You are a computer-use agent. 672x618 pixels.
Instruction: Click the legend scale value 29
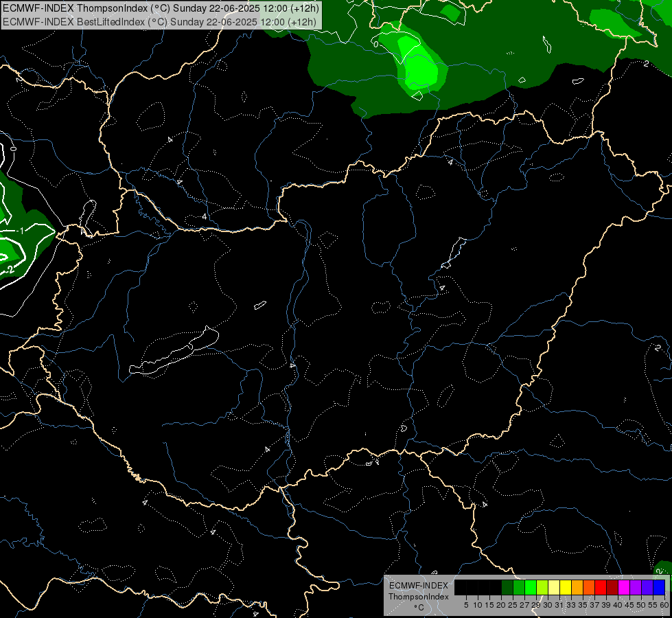(x=537, y=605)
